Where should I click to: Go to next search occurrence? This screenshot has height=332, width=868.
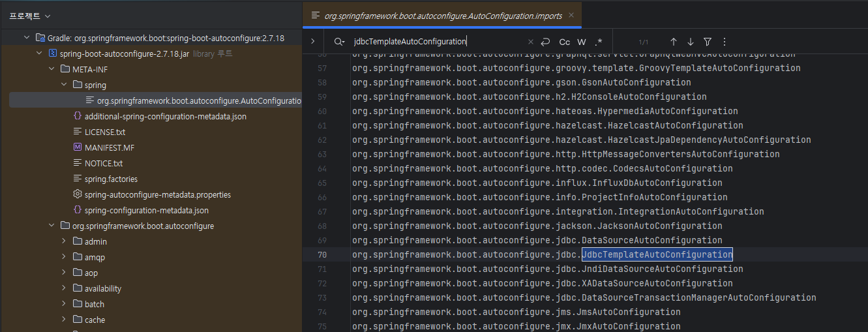pos(691,42)
